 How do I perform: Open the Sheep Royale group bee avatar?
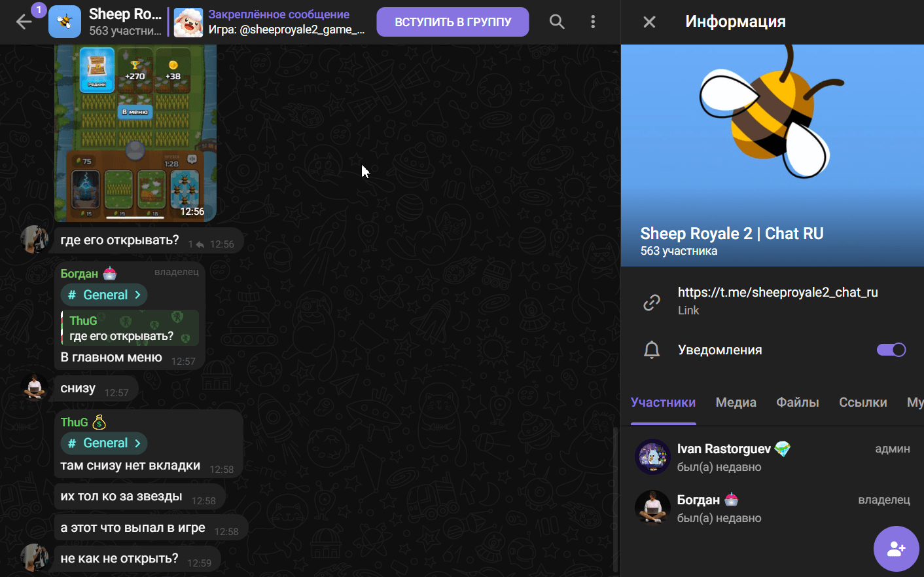pos(65,22)
